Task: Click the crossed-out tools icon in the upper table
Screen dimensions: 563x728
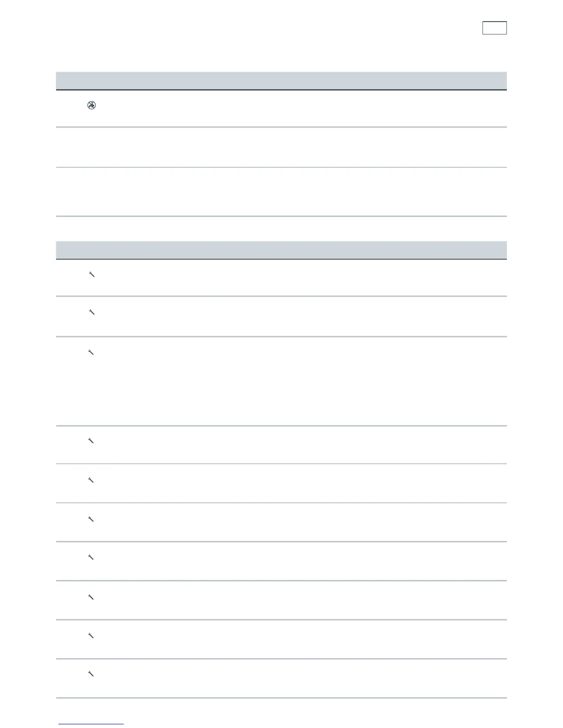Action: (x=92, y=106)
